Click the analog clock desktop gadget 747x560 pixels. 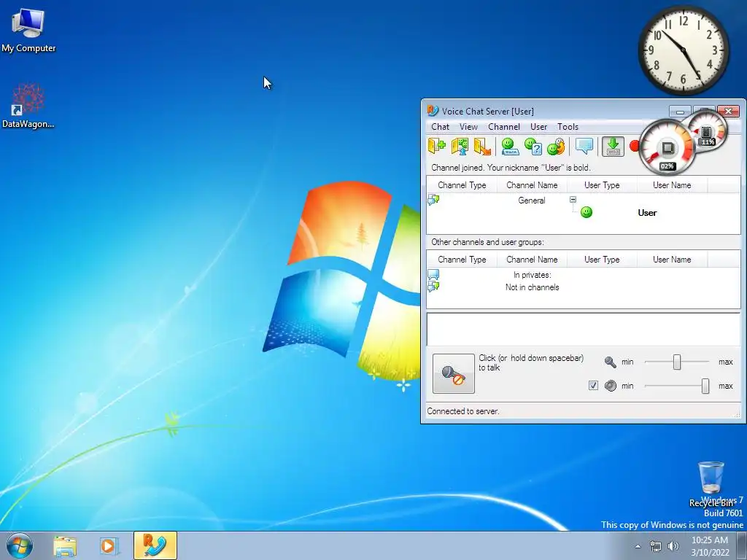(683, 50)
